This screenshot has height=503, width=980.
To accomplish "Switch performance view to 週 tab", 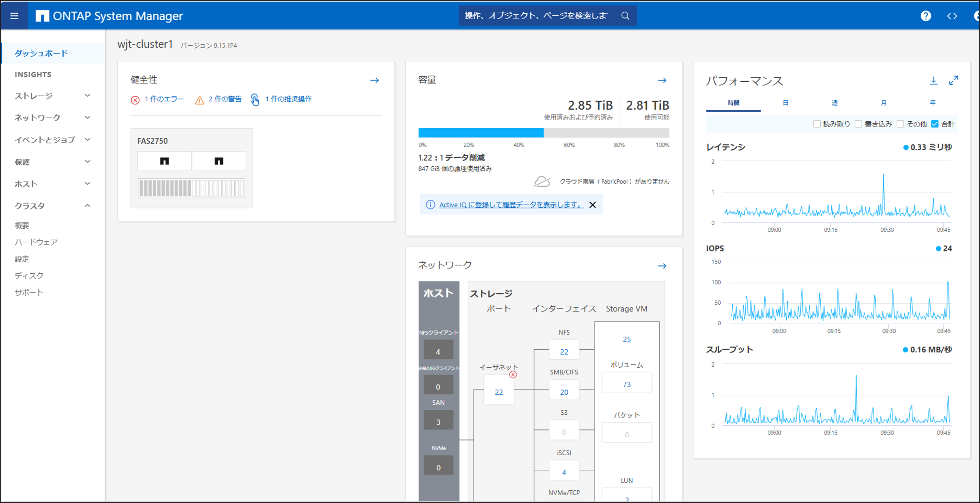I will click(834, 103).
